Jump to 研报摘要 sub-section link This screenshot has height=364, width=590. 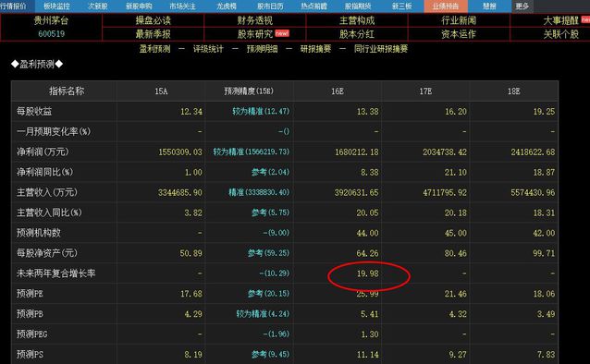point(315,49)
